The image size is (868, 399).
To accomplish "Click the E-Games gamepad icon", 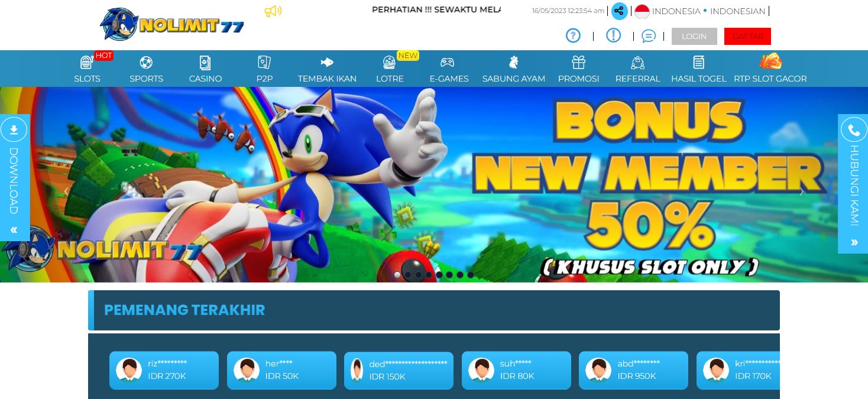I will point(447,62).
